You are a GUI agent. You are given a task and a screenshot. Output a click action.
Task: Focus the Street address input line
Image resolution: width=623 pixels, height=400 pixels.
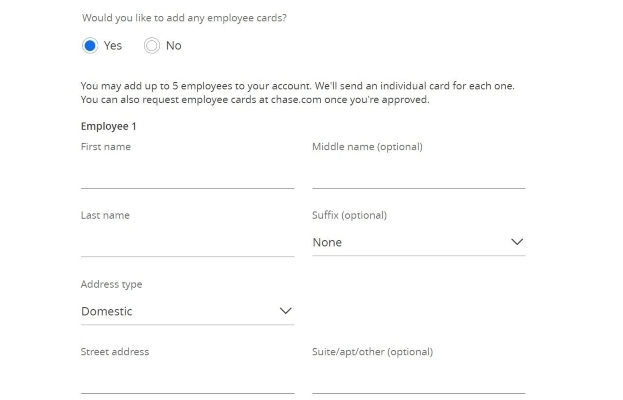tap(187, 380)
